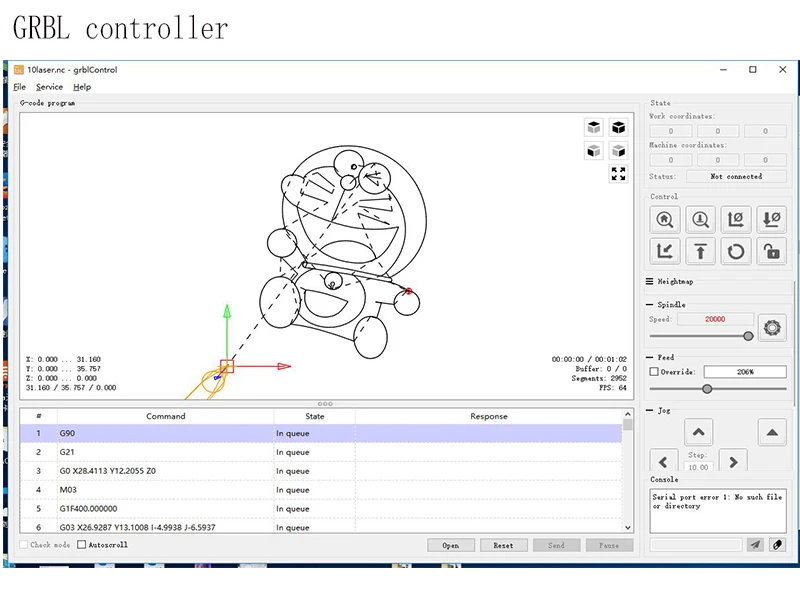Click the Restore origin icon
Viewport: 800px width, 600px height.
tap(664, 251)
